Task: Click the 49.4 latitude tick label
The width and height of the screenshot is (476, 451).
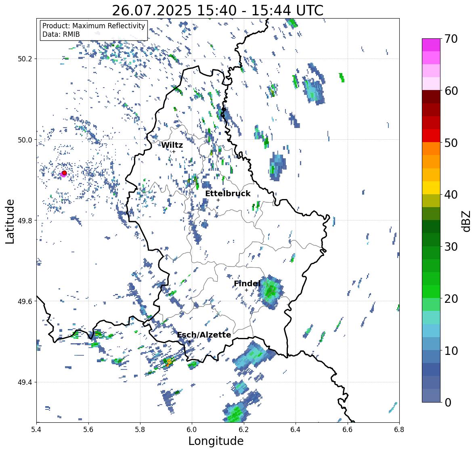Action: click(x=25, y=382)
